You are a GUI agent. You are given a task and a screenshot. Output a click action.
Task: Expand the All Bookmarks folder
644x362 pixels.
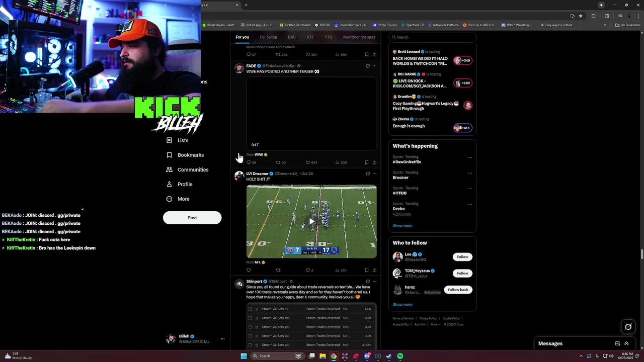click(x=627, y=25)
